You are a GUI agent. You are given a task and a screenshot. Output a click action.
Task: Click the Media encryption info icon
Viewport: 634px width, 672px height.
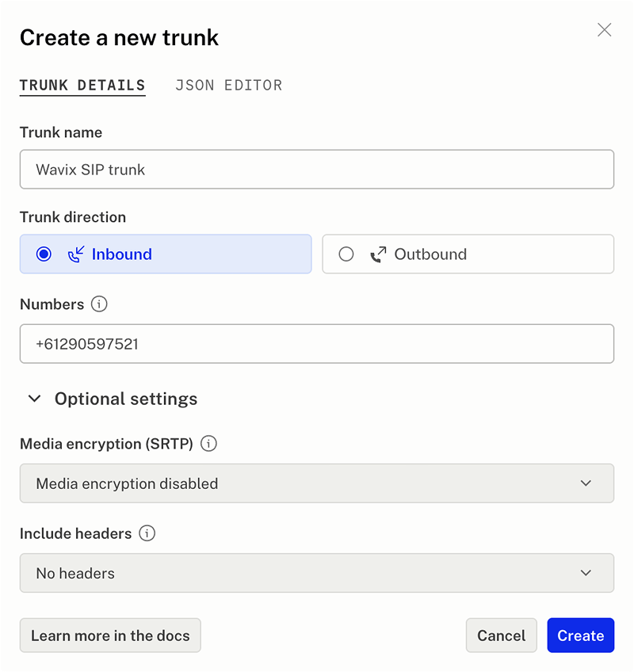click(x=208, y=444)
